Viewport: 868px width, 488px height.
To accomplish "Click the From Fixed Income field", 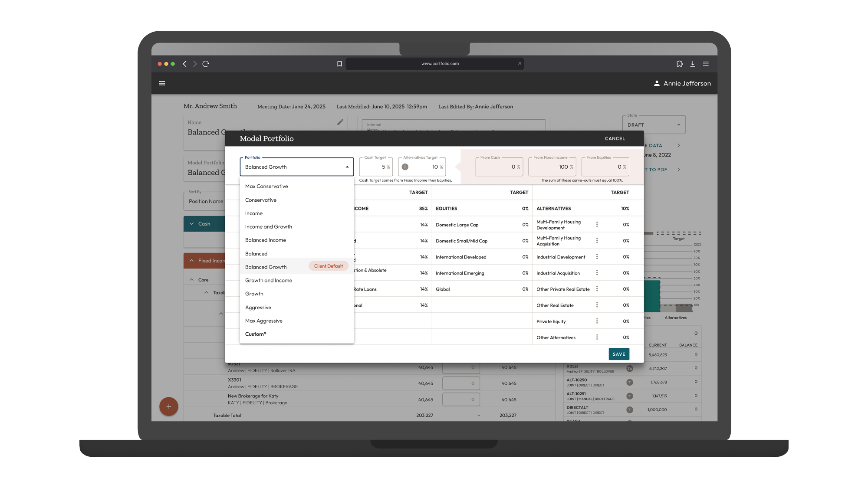I will tap(552, 167).
